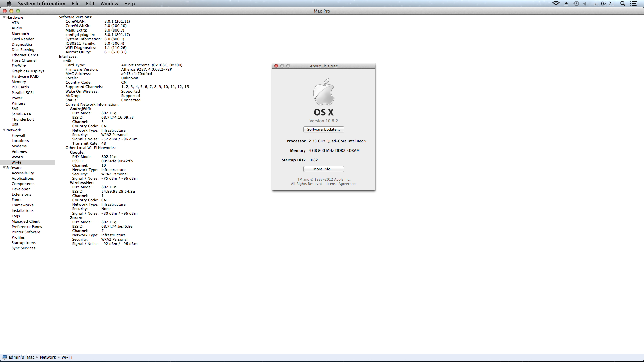Collapse the Hardware section triangle

(4, 17)
